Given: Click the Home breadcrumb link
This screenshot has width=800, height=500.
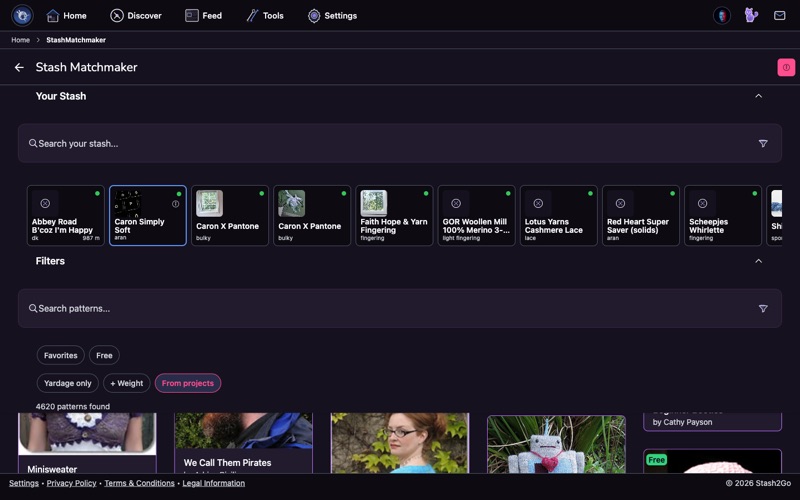Looking at the screenshot, I should (20, 40).
